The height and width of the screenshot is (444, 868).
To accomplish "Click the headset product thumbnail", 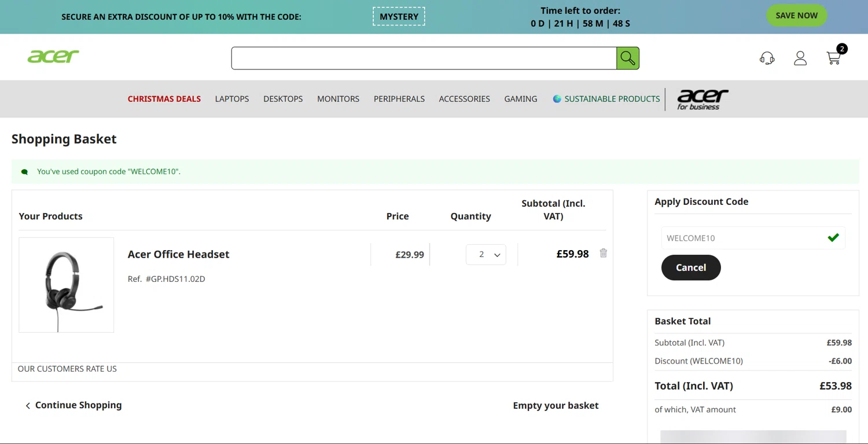I will 67,285.
